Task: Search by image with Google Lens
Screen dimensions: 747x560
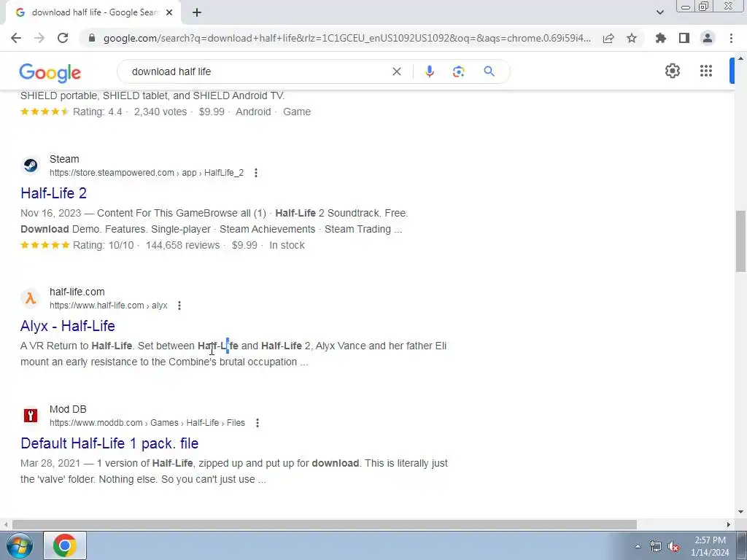Action: pyautogui.click(x=458, y=71)
